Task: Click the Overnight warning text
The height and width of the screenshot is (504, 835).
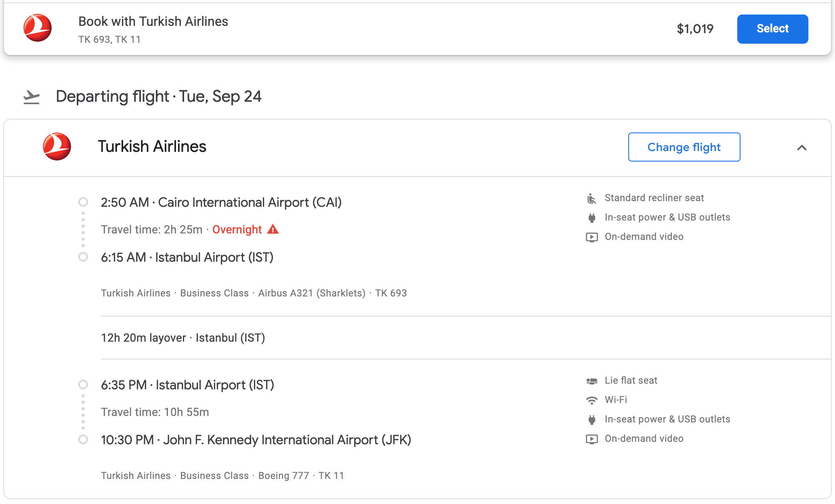Action: (237, 229)
